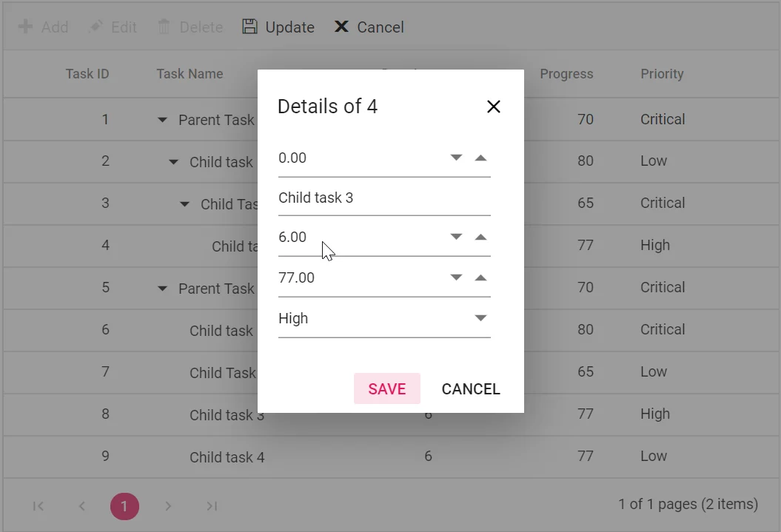
Task: Click the Add record icon
Action: [x=26, y=27]
